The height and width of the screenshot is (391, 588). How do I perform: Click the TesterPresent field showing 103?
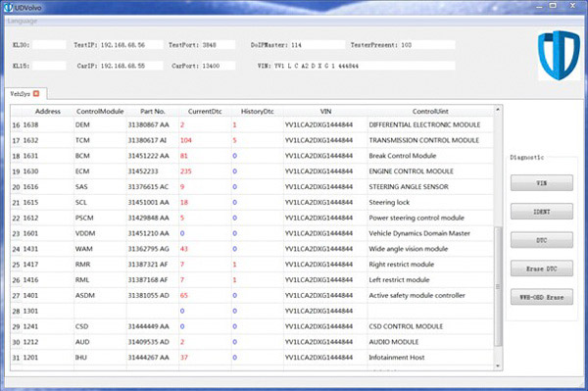pyautogui.click(x=427, y=45)
